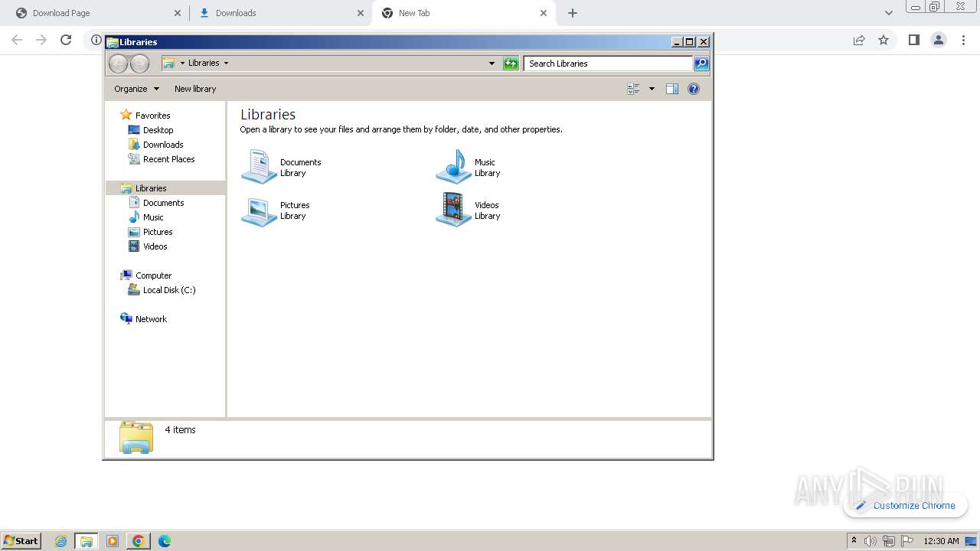980x551 pixels.
Task: Open the Start menu
Action: coord(21,540)
